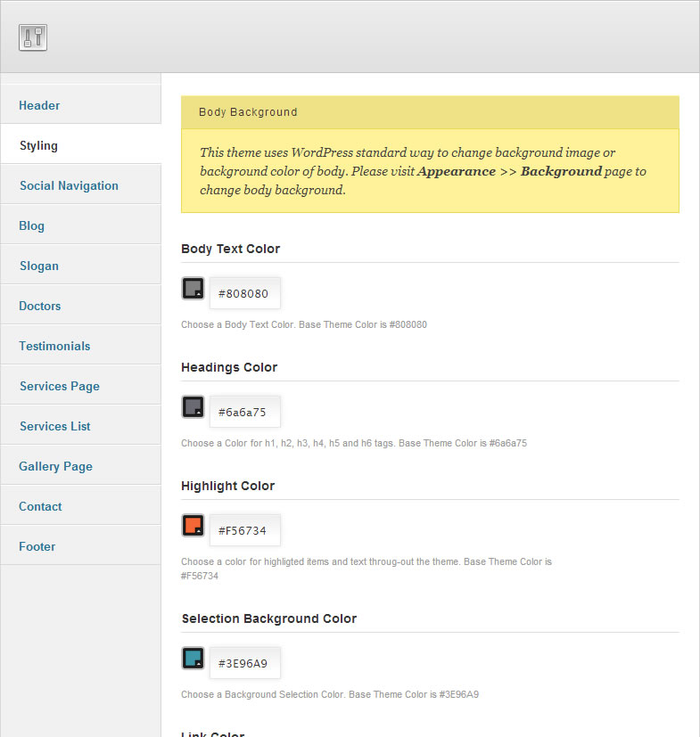Open the Services List tab
The height and width of the screenshot is (737, 700).
pos(54,426)
